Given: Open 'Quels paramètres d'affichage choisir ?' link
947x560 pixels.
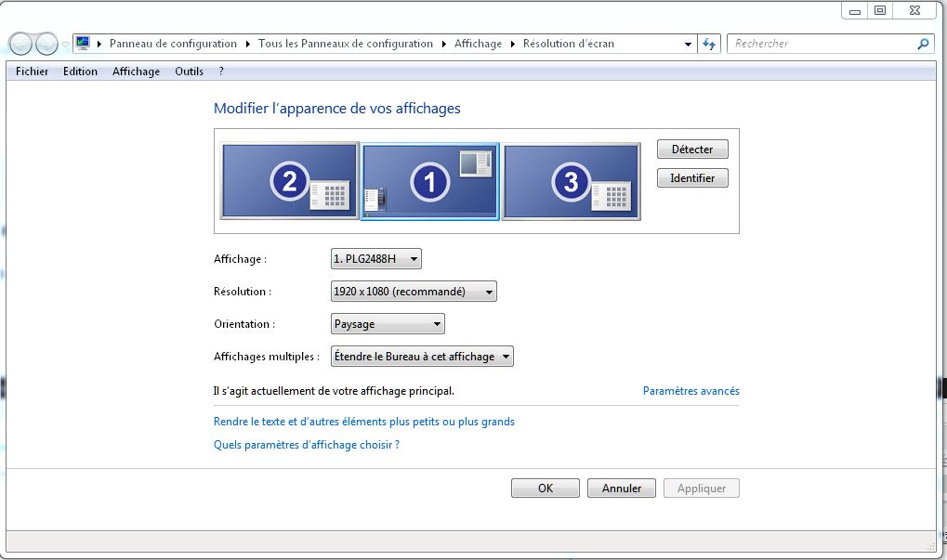Looking at the screenshot, I should point(306,445).
